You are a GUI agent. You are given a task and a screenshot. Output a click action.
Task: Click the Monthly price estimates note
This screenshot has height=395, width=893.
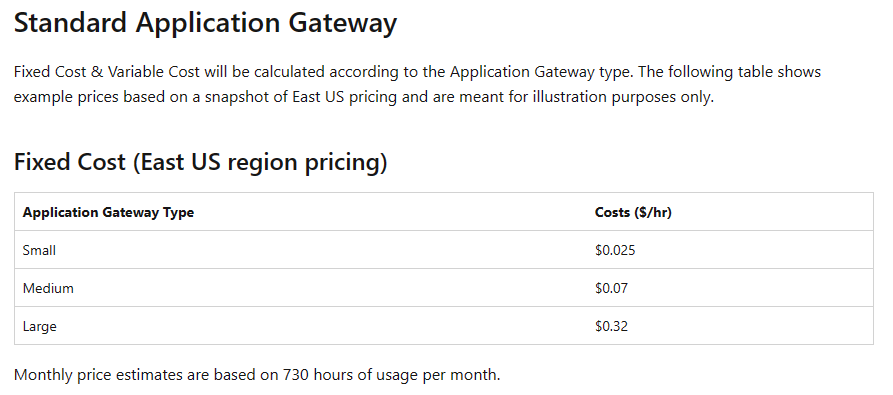coord(257,375)
